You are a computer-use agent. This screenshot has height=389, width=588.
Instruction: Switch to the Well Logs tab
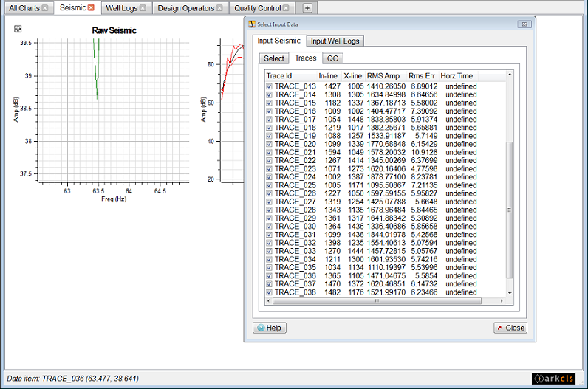tap(121, 8)
